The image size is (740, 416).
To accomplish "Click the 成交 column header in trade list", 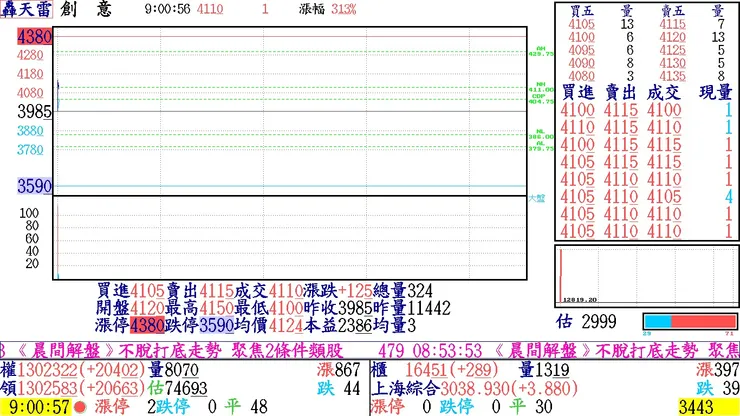I will click(664, 93).
